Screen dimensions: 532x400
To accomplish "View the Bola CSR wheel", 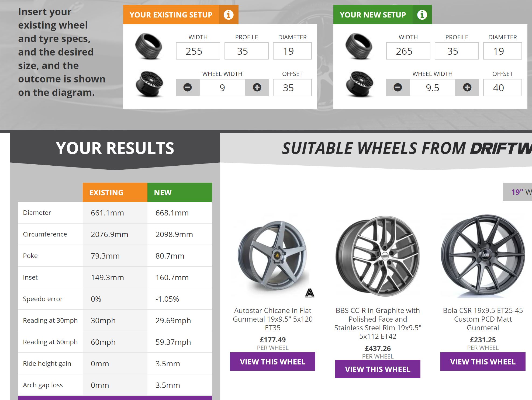I will coord(483,362).
